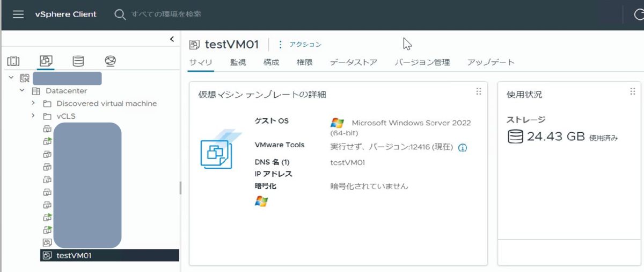
Task: Open the 監視 tab
Action: click(238, 62)
